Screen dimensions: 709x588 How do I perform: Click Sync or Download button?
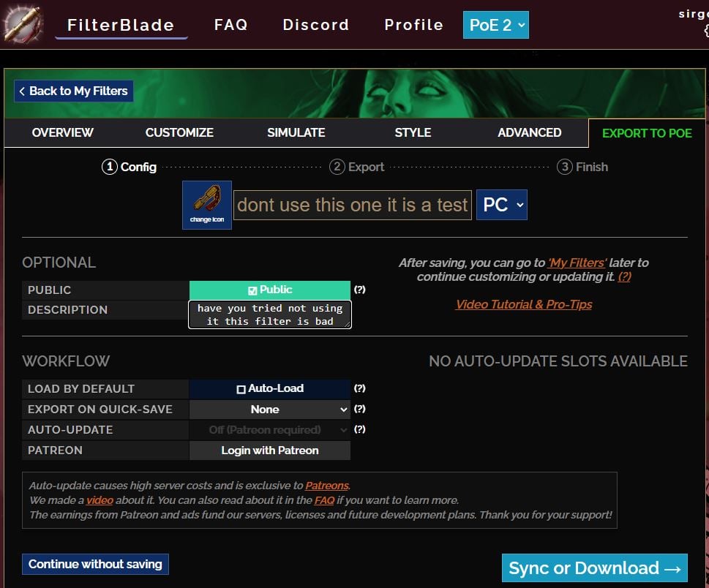[x=594, y=568]
